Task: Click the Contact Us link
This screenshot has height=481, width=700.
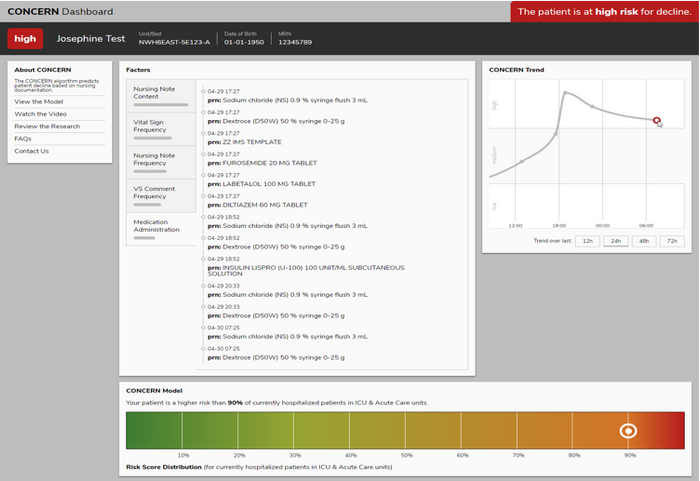Action: click(x=31, y=151)
